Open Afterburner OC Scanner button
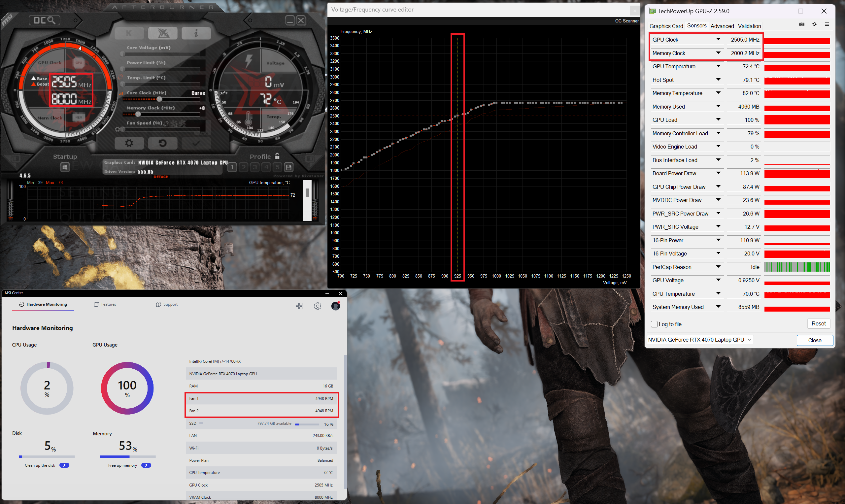845x504 pixels. click(x=45, y=20)
